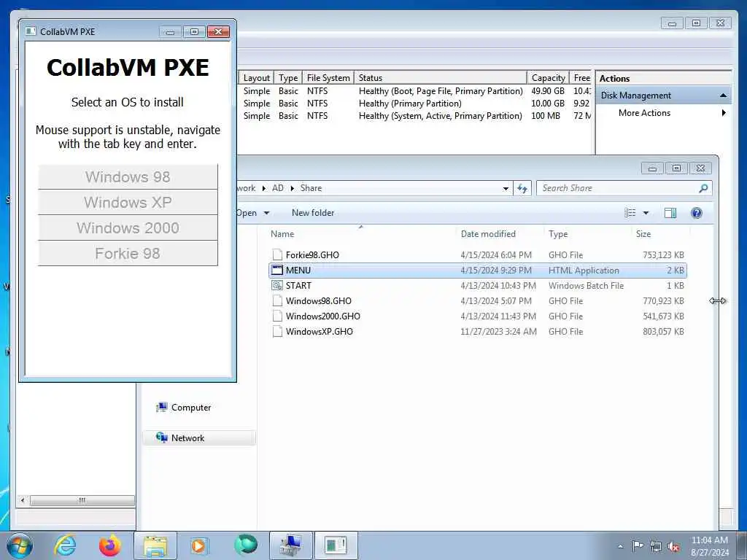Select Windows 98 in CollabVM PXE menu

point(128,176)
